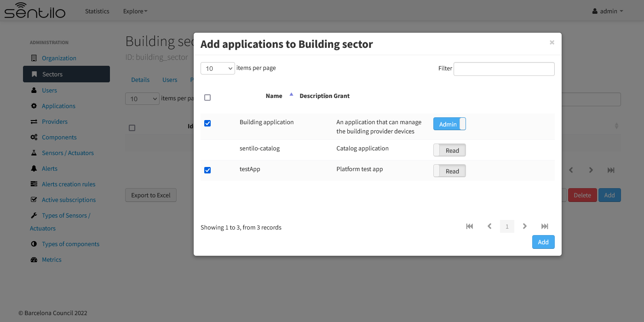Click the Active subscriptions check icon
Viewport: 644px width, 322px height.
point(34,200)
